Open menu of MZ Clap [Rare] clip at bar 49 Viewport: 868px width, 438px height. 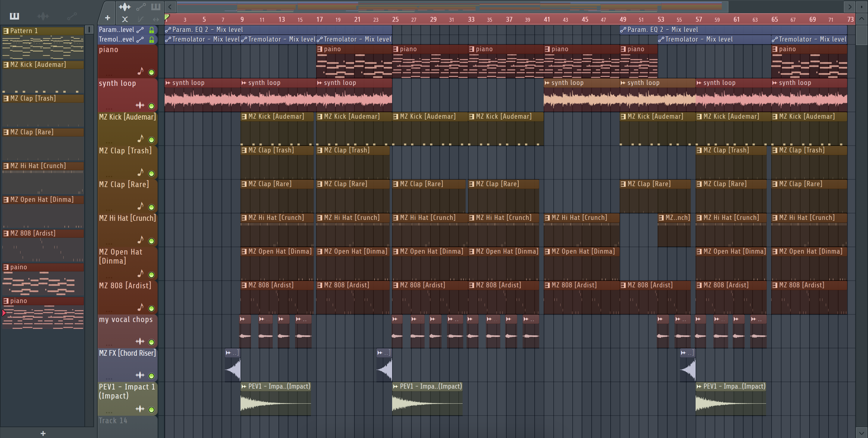[623, 184]
